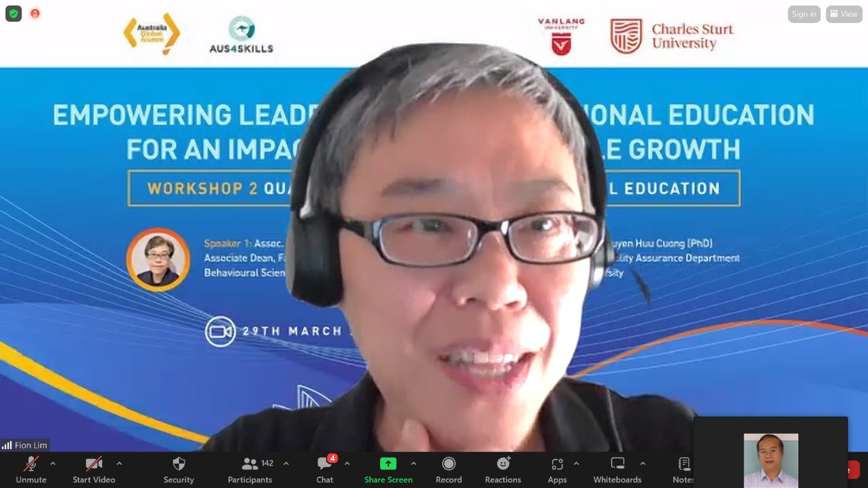Expand the Participants options caret

point(286,464)
